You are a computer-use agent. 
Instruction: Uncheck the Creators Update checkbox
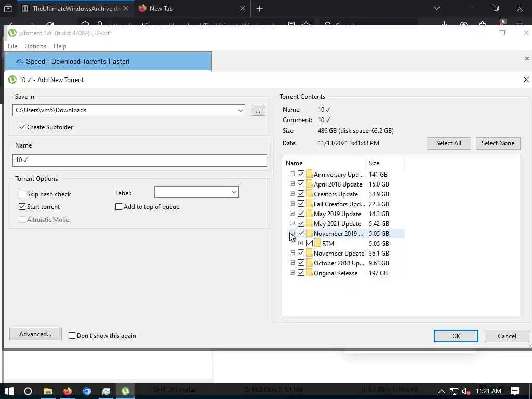pos(301,194)
